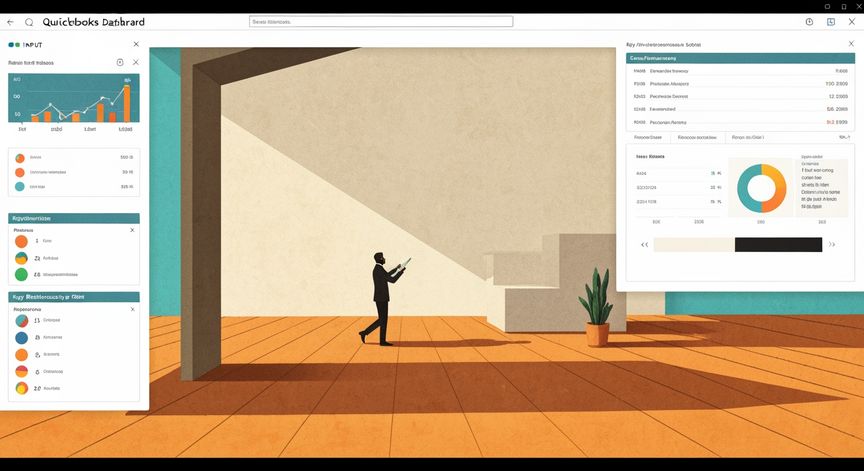This screenshot has width=864, height=471.
Task: Click the orange pie icon in first legend row
Action: [x=20, y=158]
